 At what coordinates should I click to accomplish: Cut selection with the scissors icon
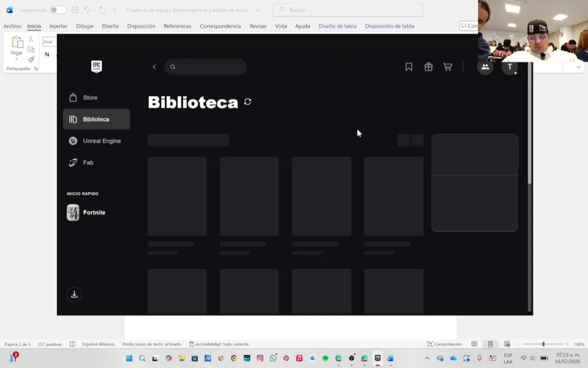[31, 39]
